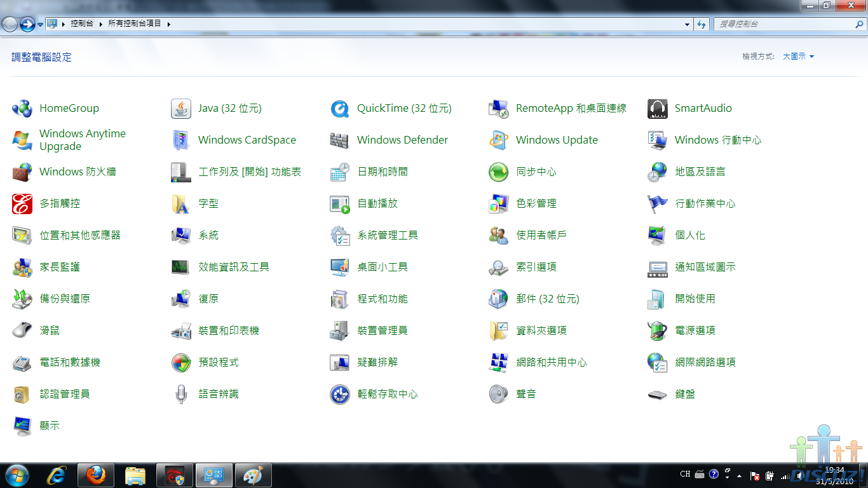Open 日期和時間 calendar icon

tap(340, 172)
